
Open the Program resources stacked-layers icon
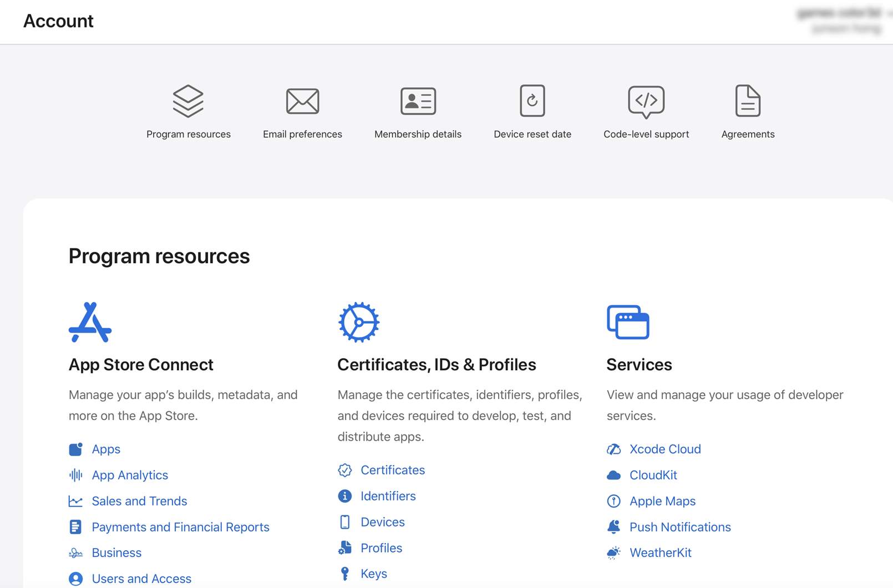(188, 101)
